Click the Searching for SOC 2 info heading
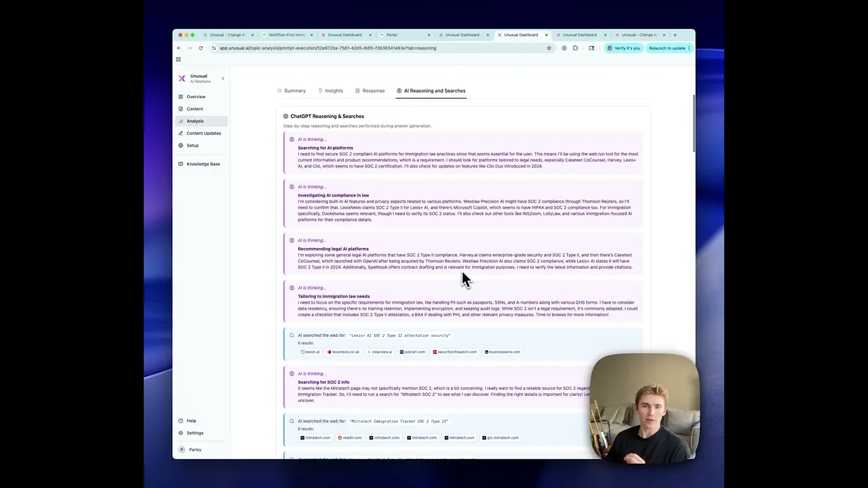868x488 pixels. tap(323, 382)
